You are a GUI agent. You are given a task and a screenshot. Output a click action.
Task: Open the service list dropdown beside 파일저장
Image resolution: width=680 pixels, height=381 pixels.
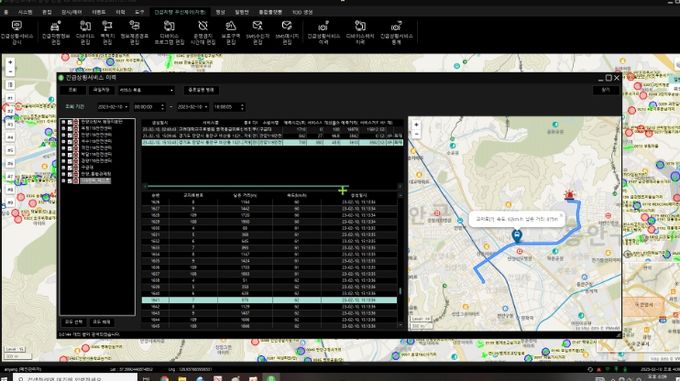point(147,90)
